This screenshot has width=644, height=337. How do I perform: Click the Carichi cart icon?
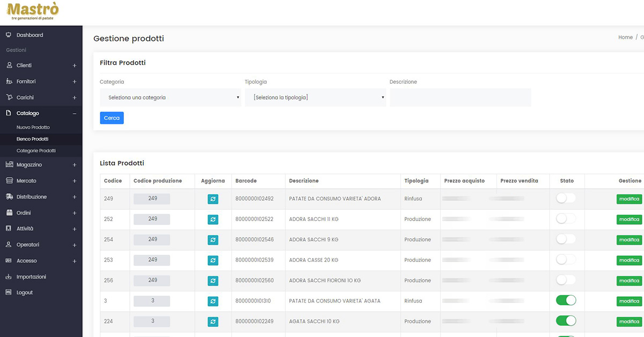click(9, 97)
